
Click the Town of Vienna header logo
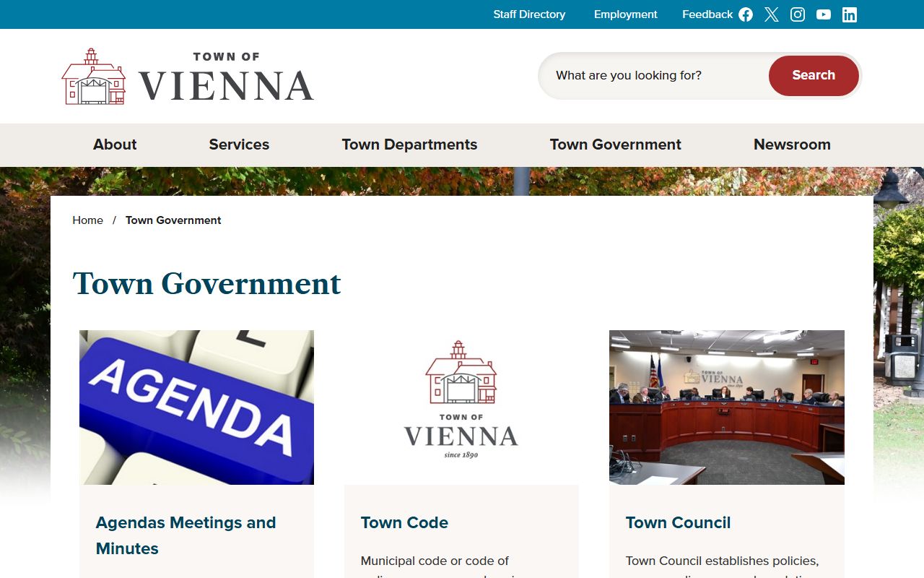(x=188, y=77)
